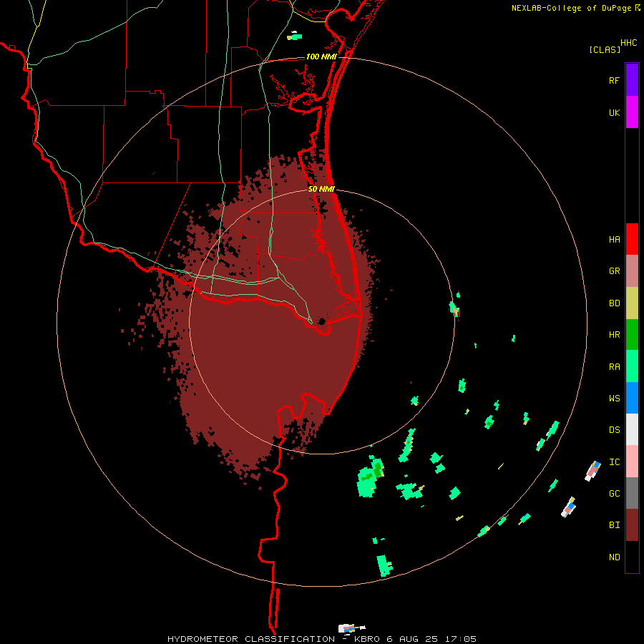This screenshot has height=644, width=644.
Task: Click the dark green HR legend swatch
Action: coord(632,335)
